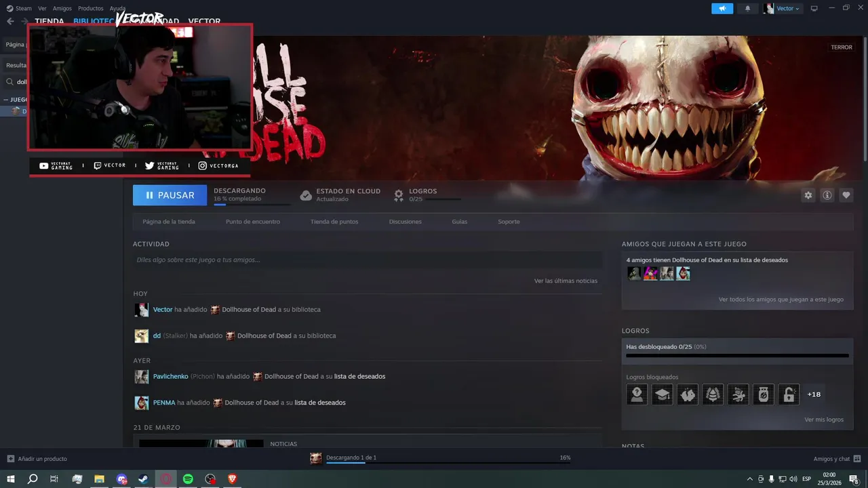The width and height of the screenshot is (868, 488).
Task: Click the TERROR genre tag
Action: [x=842, y=47]
